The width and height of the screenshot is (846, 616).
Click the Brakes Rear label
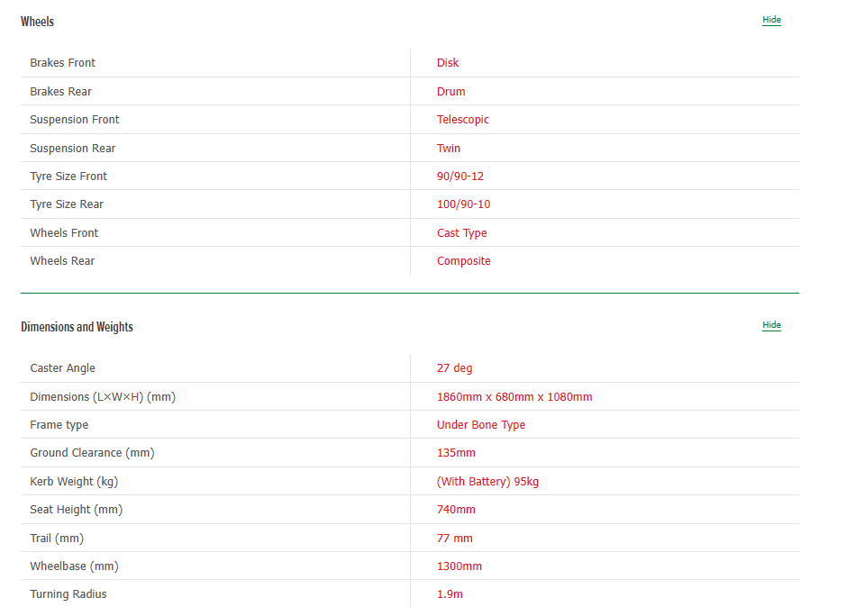click(x=61, y=92)
